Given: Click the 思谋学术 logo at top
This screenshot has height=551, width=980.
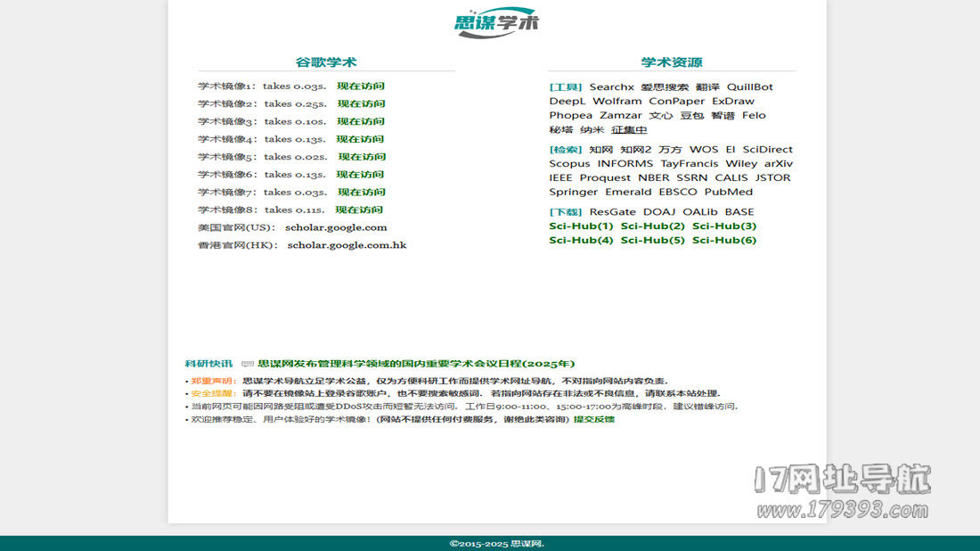Looking at the screenshot, I should click(496, 23).
